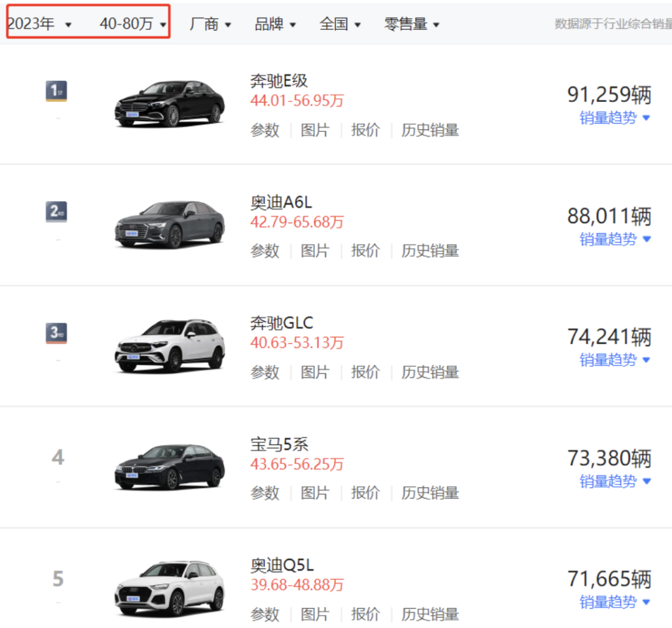Click the third-place rank badge icon

point(56,334)
